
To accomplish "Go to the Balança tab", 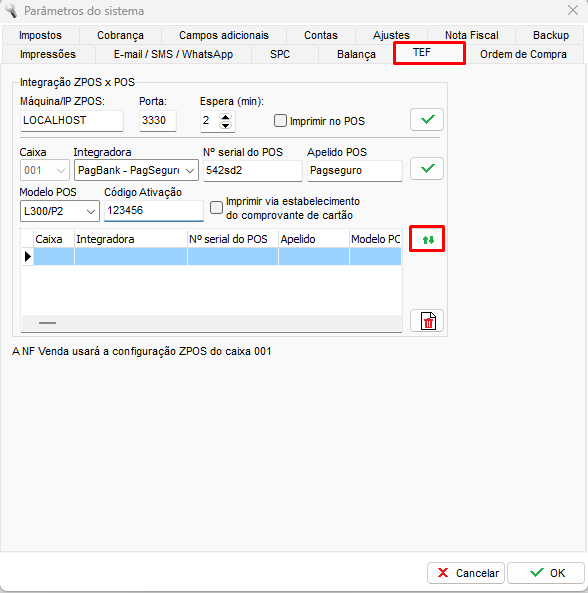I will pos(356,54).
